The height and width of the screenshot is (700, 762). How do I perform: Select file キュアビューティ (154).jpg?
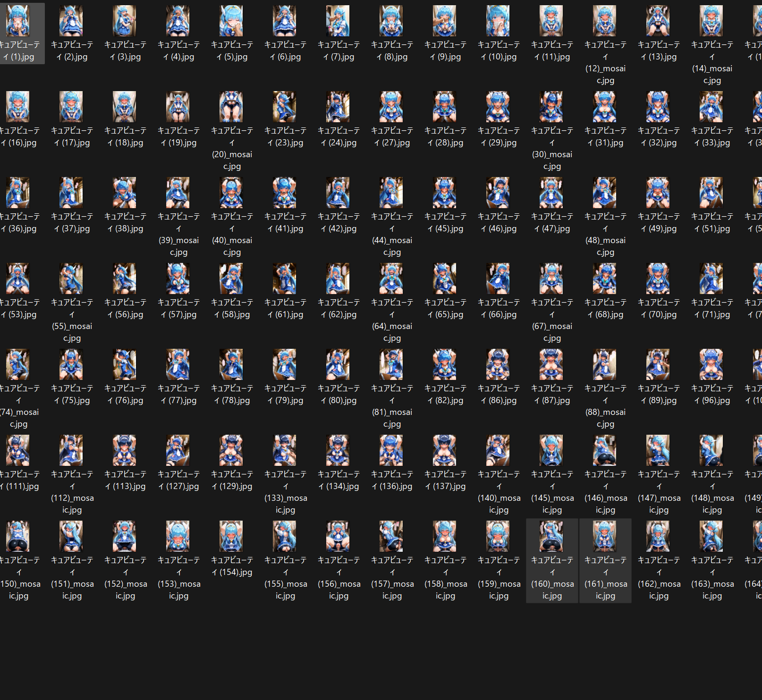[x=231, y=548]
